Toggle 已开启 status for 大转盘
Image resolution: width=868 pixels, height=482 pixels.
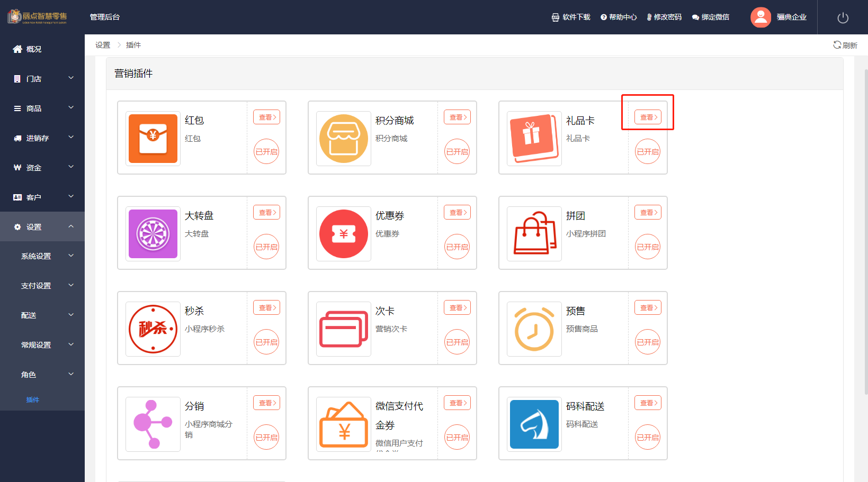click(266, 247)
